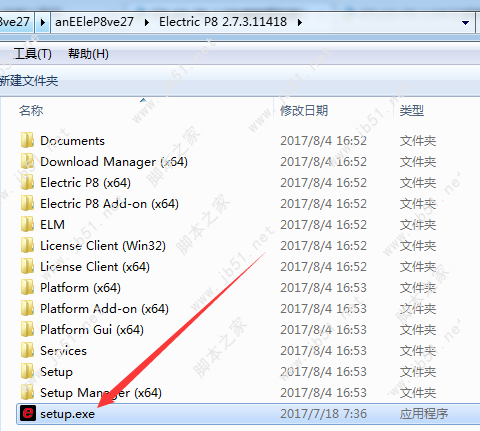The width and height of the screenshot is (480, 431).
Task: Click the date cell of the Services row
Action: click(323, 351)
